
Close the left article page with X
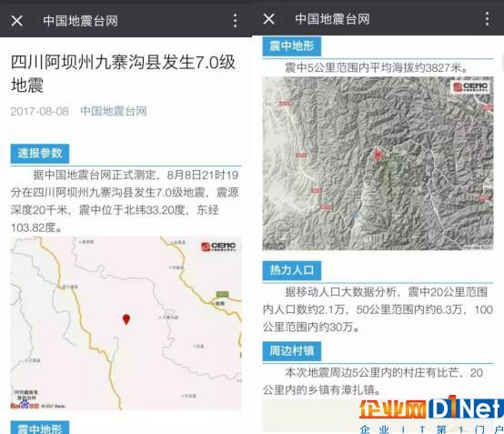pyautogui.click(x=16, y=21)
